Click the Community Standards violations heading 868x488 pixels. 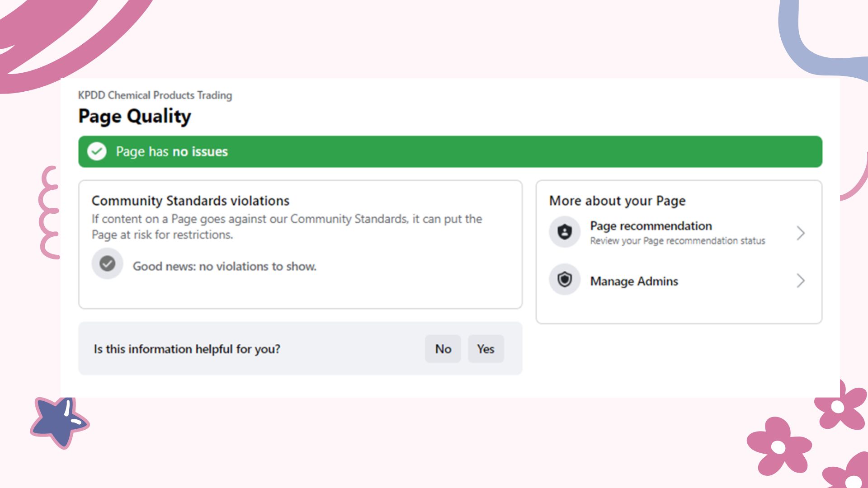pyautogui.click(x=190, y=201)
